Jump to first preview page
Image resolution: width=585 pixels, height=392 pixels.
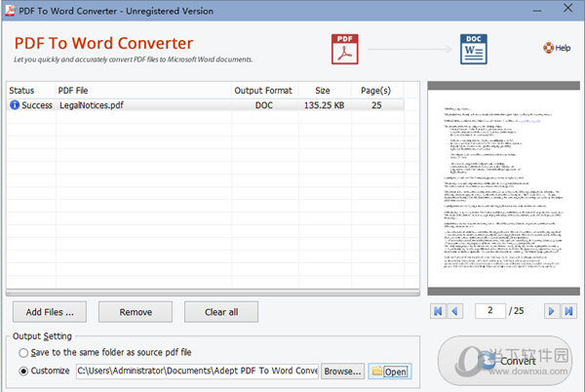coord(438,311)
